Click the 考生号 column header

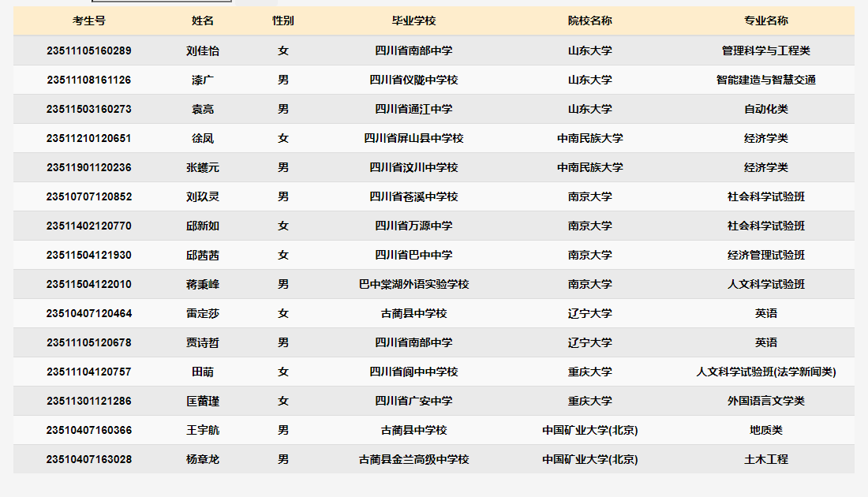(x=88, y=21)
